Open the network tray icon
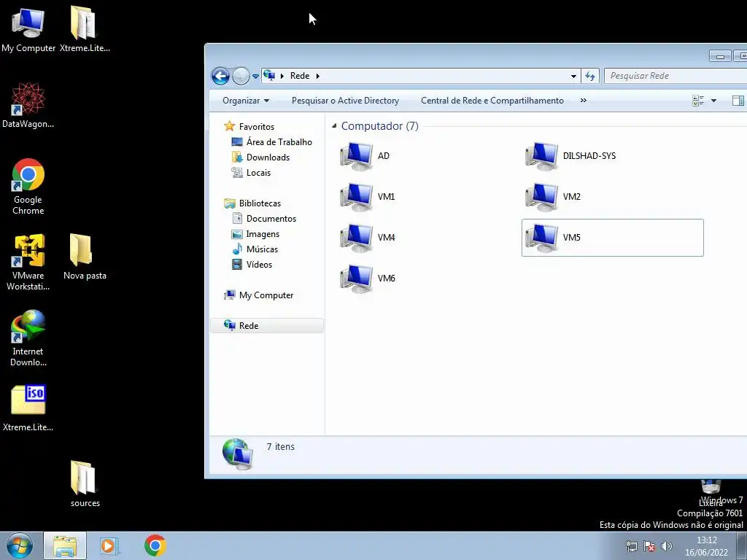Image resolution: width=747 pixels, height=560 pixels. coord(631,546)
